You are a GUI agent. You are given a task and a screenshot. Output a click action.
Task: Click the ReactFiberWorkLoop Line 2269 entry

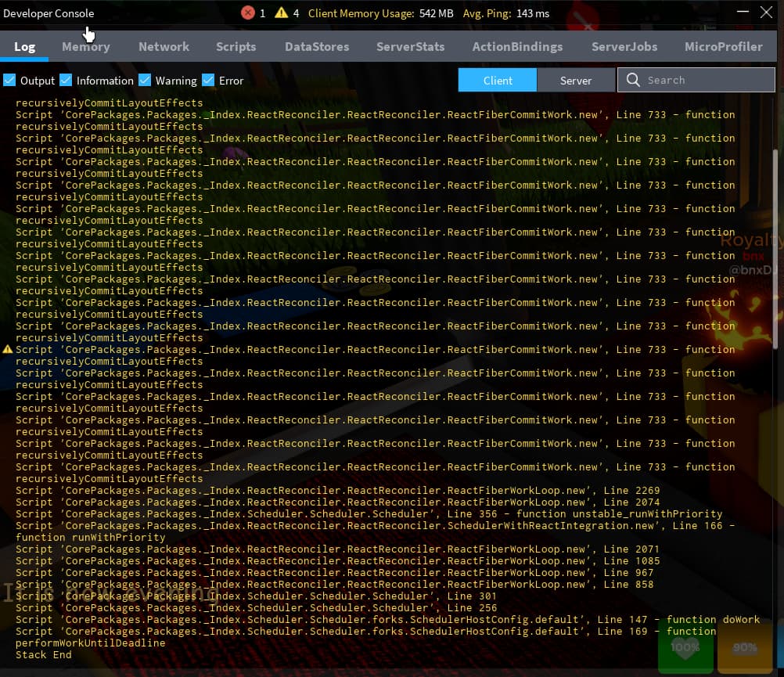(337, 491)
